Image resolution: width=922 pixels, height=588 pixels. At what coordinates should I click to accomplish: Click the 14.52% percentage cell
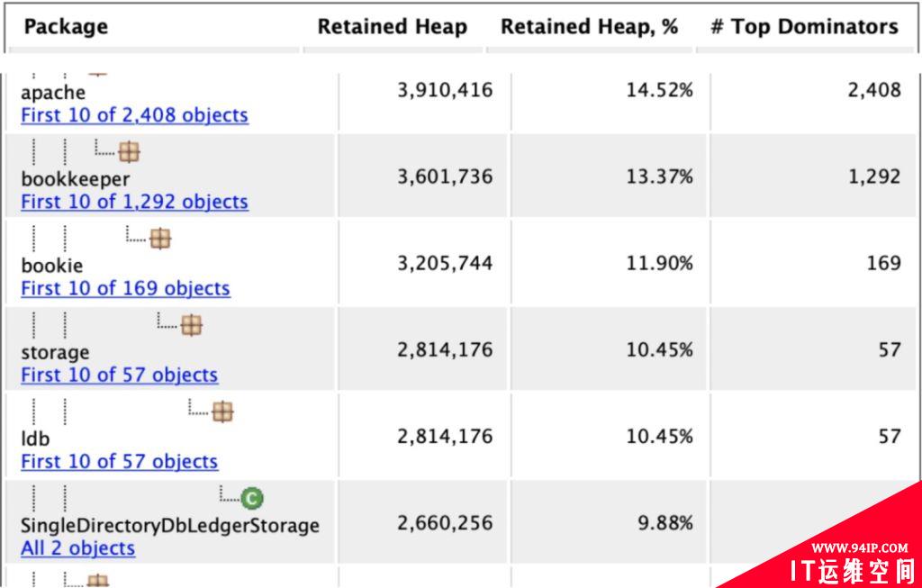tap(658, 90)
